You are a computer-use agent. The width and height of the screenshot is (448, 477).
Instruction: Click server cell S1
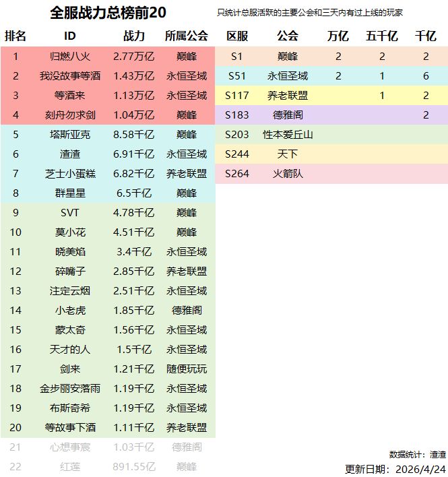pyautogui.click(x=237, y=57)
